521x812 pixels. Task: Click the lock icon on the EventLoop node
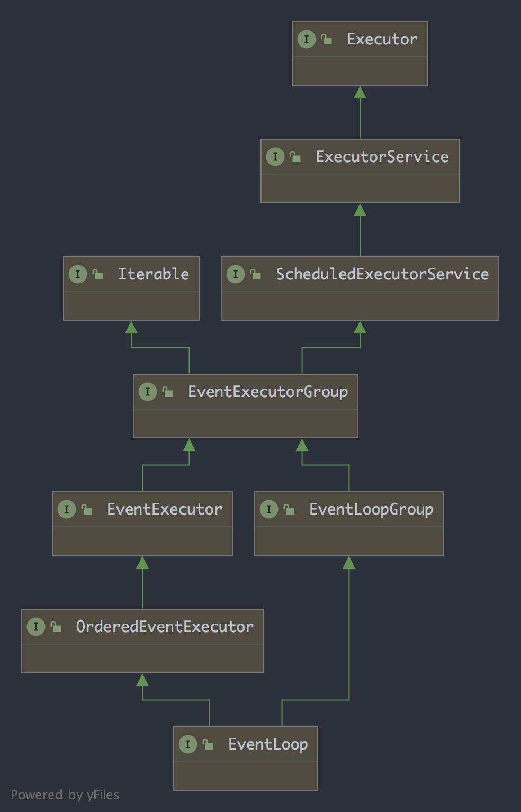click(x=208, y=744)
